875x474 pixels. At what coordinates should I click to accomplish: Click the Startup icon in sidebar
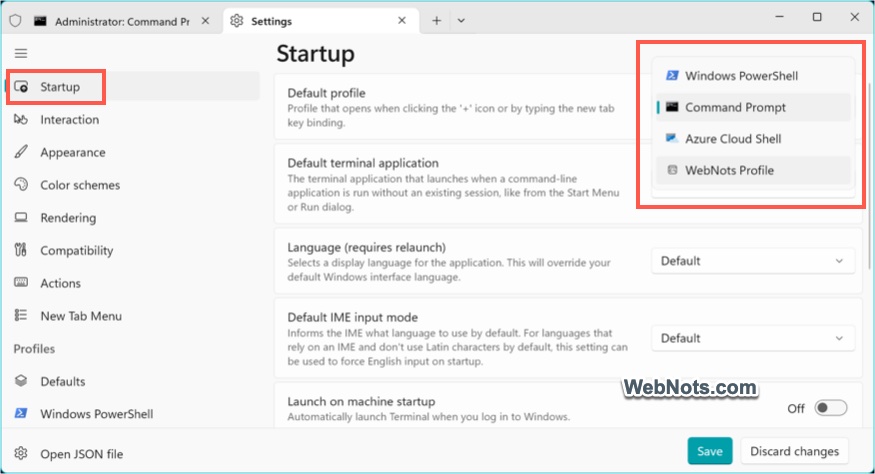21,87
